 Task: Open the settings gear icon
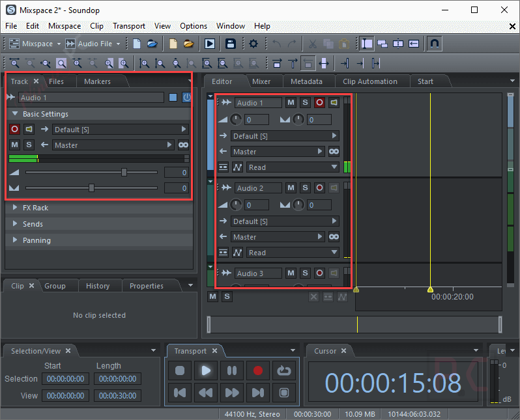[x=253, y=44]
